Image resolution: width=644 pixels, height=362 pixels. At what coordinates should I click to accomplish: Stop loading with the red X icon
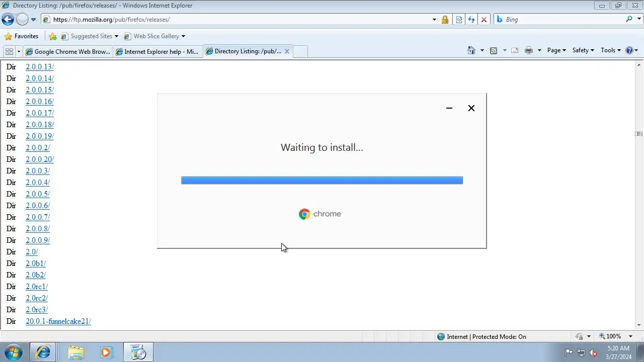484,20
